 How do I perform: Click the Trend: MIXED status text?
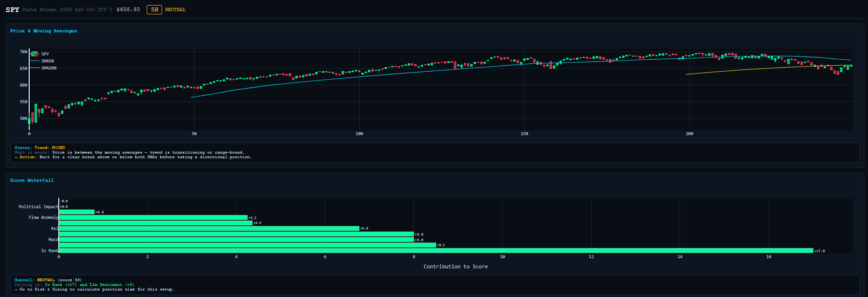[x=50, y=148]
